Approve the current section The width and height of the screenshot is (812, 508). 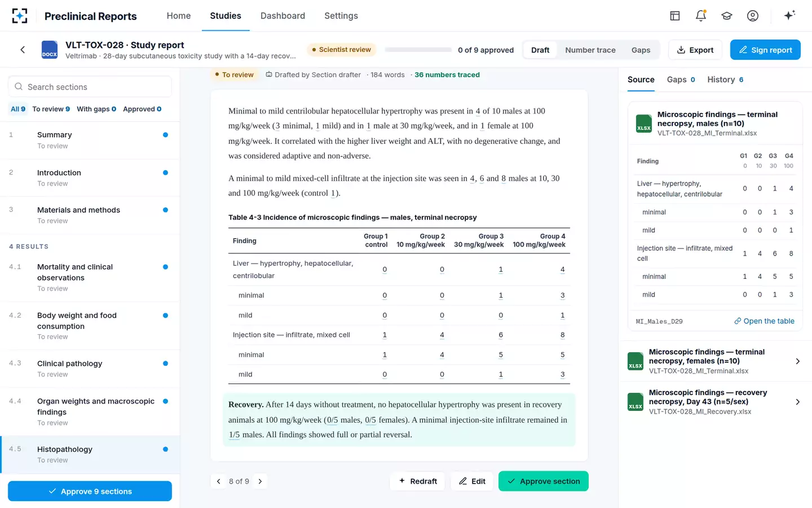pyautogui.click(x=544, y=481)
